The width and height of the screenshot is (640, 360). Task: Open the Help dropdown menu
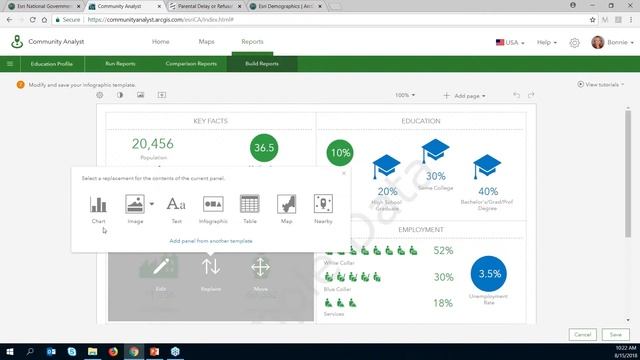pos(547,42)
